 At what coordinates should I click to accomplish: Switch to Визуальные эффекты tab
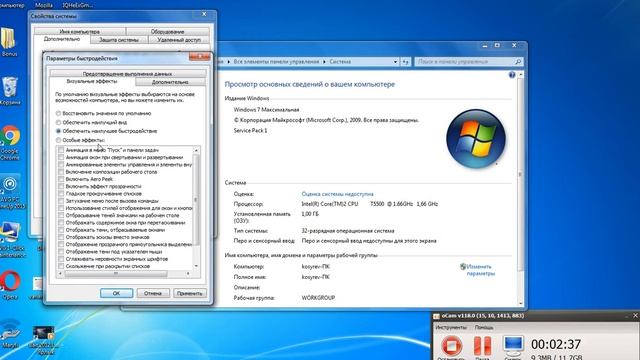tap(92, 82)
